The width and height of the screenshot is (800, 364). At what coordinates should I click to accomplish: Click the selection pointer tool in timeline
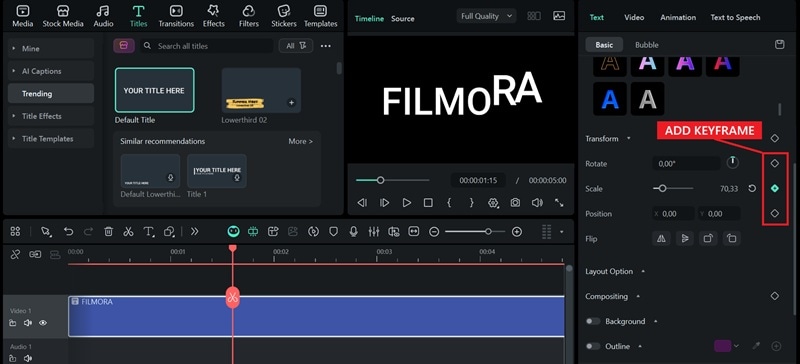point(46,232)
